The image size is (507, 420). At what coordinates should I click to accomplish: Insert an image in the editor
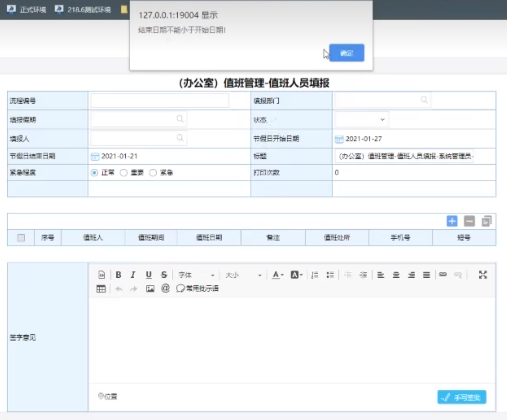pos(150,289)
